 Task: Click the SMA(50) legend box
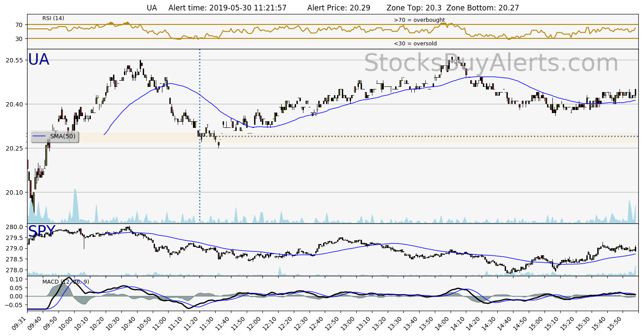pyautogui.click(x=55, y=137)
